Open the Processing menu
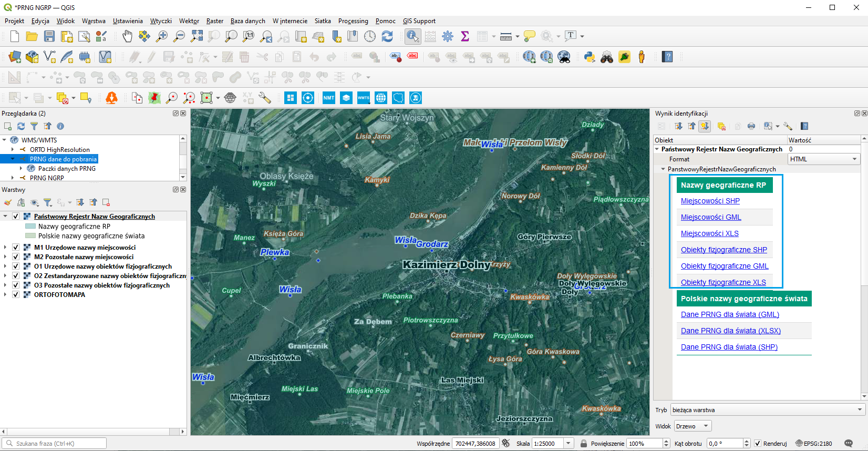The height and width of the screenshot is (451, 868). coord(353,21)
